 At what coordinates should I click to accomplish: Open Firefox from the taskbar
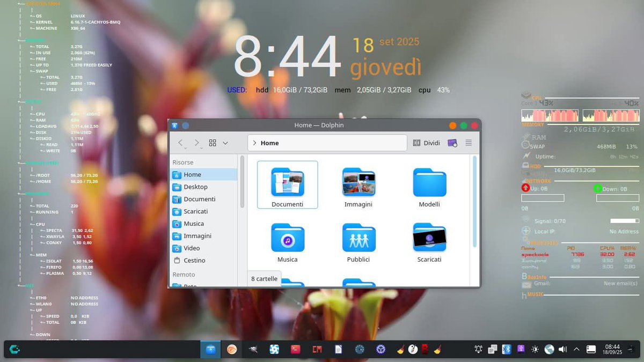click(232, 349)
